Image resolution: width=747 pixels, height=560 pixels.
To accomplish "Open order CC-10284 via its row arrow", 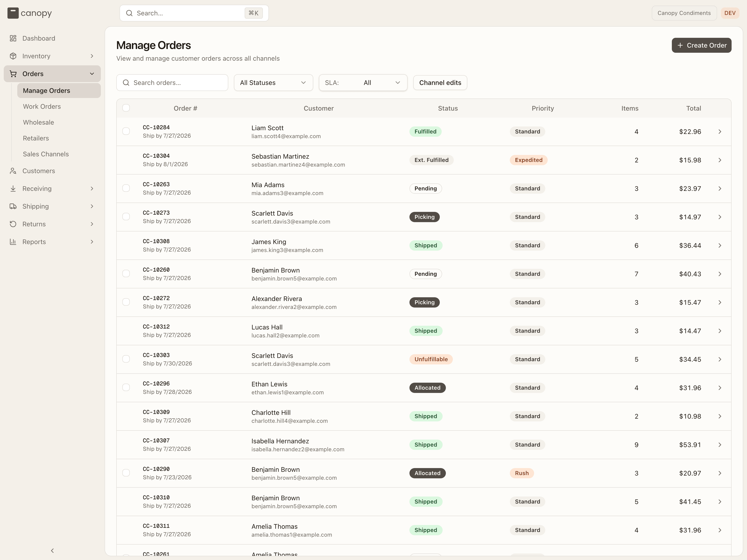I will [x=720, y=132].
